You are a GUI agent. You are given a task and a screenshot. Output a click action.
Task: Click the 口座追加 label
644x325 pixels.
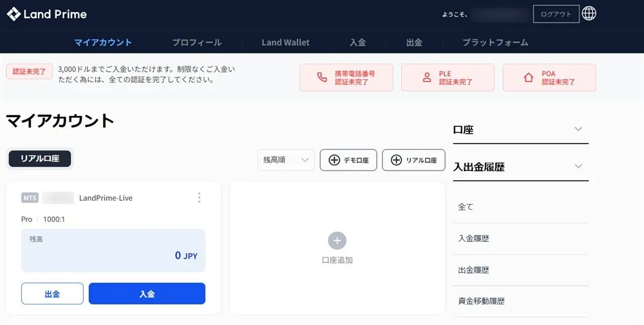pyautogui.click(x=337, y=260)
